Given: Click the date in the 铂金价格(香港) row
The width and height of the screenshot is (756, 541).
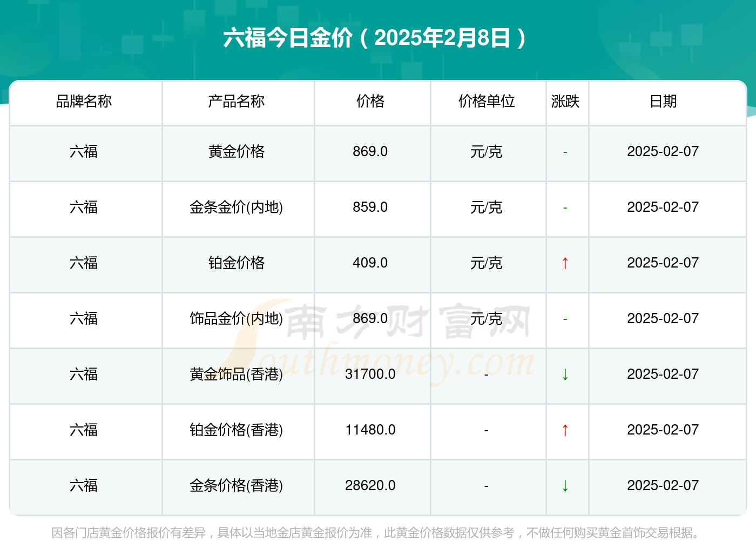Looking at the screenshot, I should pyautogui.click(x=663, y=430).
